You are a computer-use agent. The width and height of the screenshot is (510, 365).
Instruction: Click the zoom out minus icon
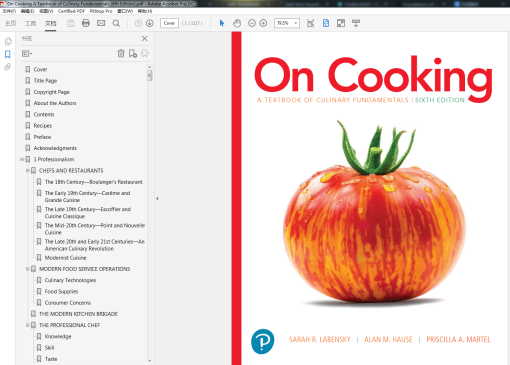coord(252,23)
